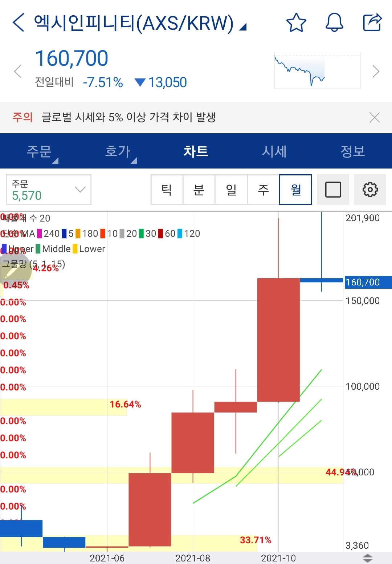
Task: Dismiss the global price difference warning
Action: pos(374,117)
